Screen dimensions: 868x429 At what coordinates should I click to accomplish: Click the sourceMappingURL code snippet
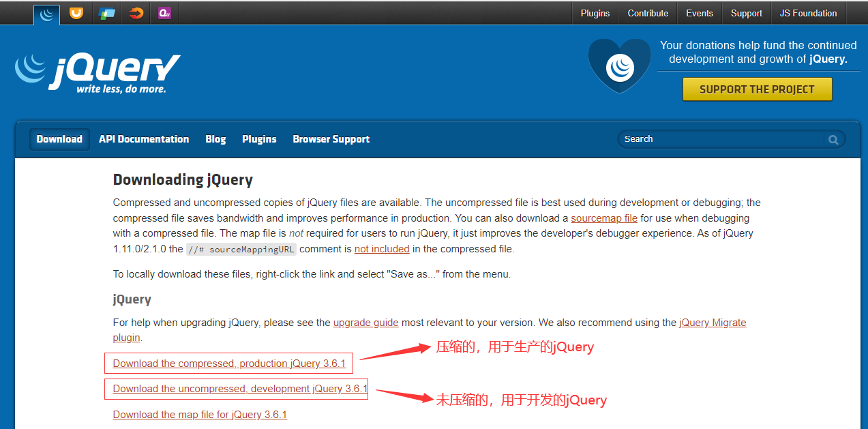click(241, 249)
